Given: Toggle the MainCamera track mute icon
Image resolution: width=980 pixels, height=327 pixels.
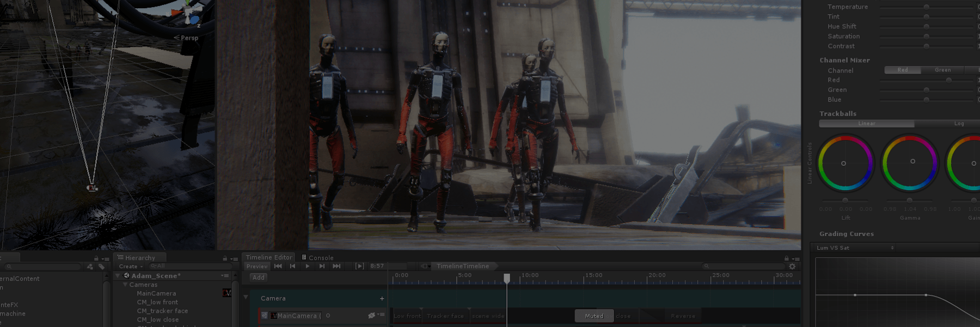Looking at the screenshot, I should click(371, 316).
